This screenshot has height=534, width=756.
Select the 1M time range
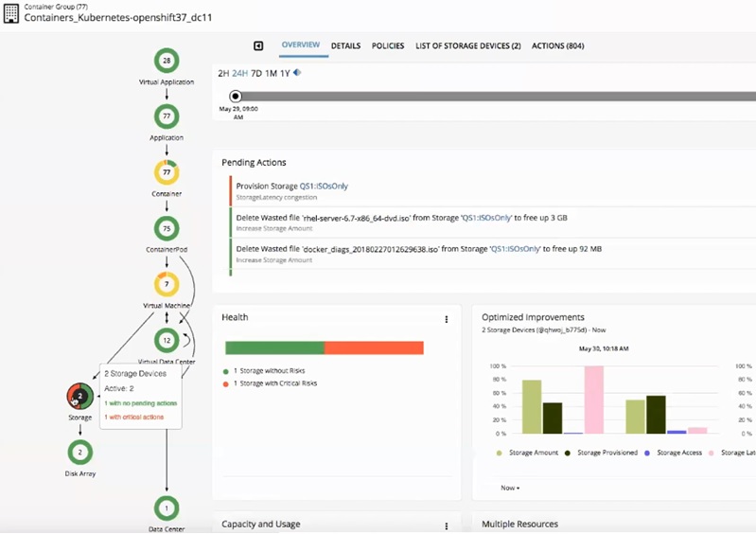point(271,73)
